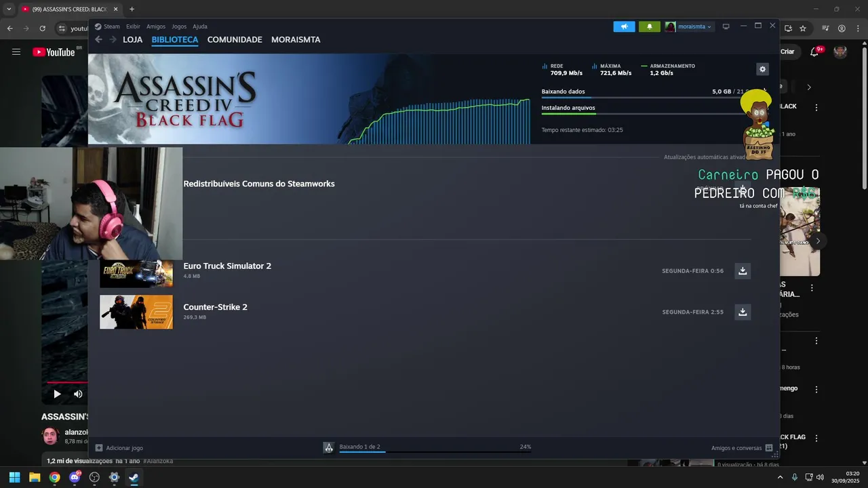Click Chrome back navigation arrow
Image resolution: width=868 pixels, height=488 pixels.
click(x=9, y=28)
